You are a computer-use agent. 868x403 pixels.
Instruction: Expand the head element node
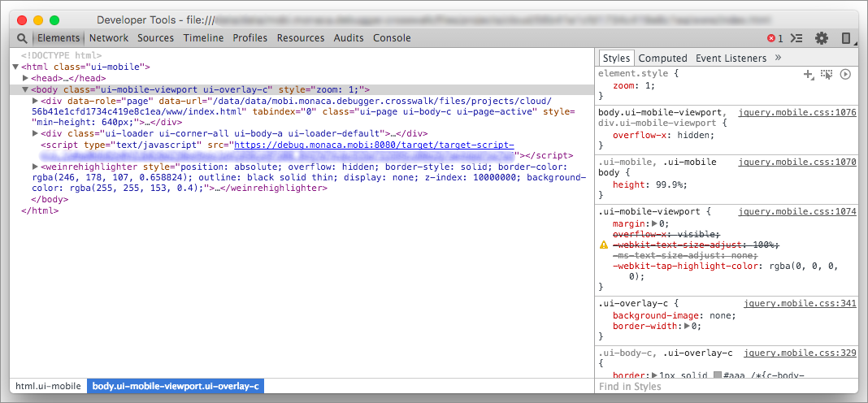[x=26, y=79]
